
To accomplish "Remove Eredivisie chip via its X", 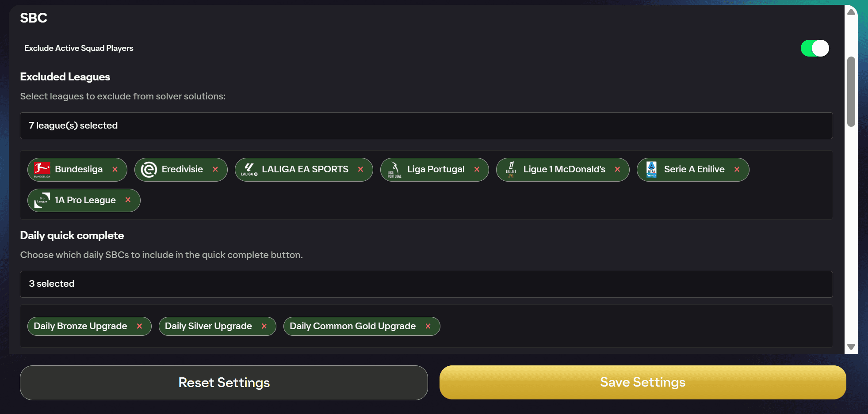I will pyautogui.click(x=215, y=169).
